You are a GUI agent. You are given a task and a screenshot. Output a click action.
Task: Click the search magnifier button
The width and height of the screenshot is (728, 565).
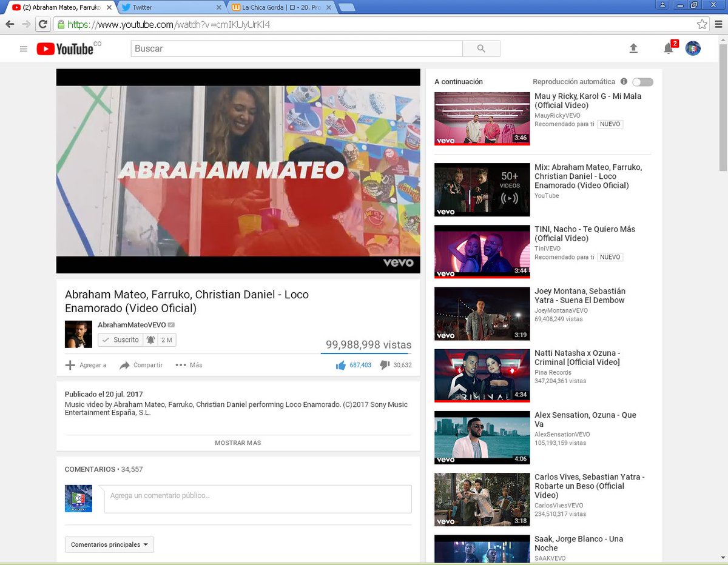point(481,48)
